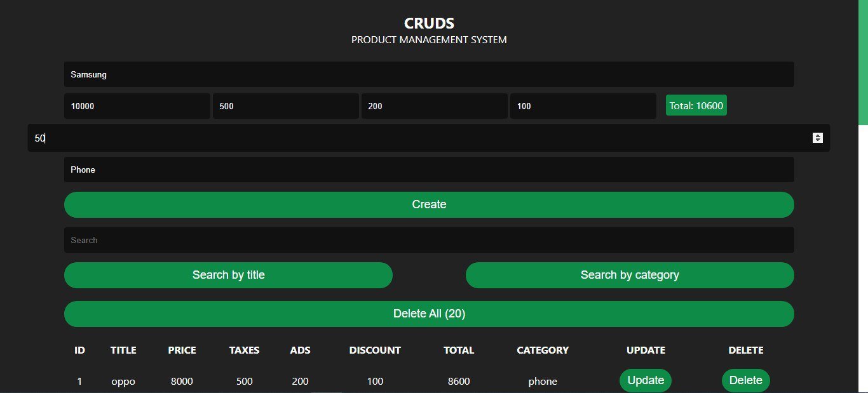The height and width of the screenshot is (393, 868).
Task: Choose Search by category mode
Action: (630, 275)
